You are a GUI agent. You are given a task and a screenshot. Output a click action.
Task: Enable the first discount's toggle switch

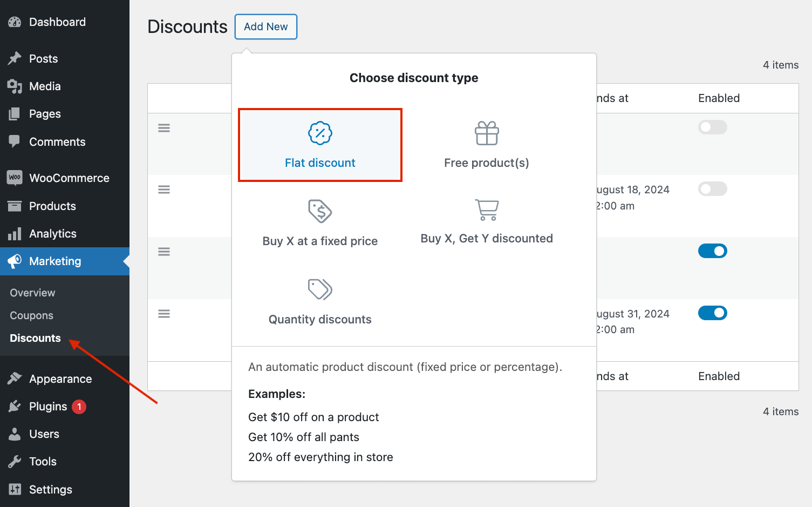click(712, 127)
